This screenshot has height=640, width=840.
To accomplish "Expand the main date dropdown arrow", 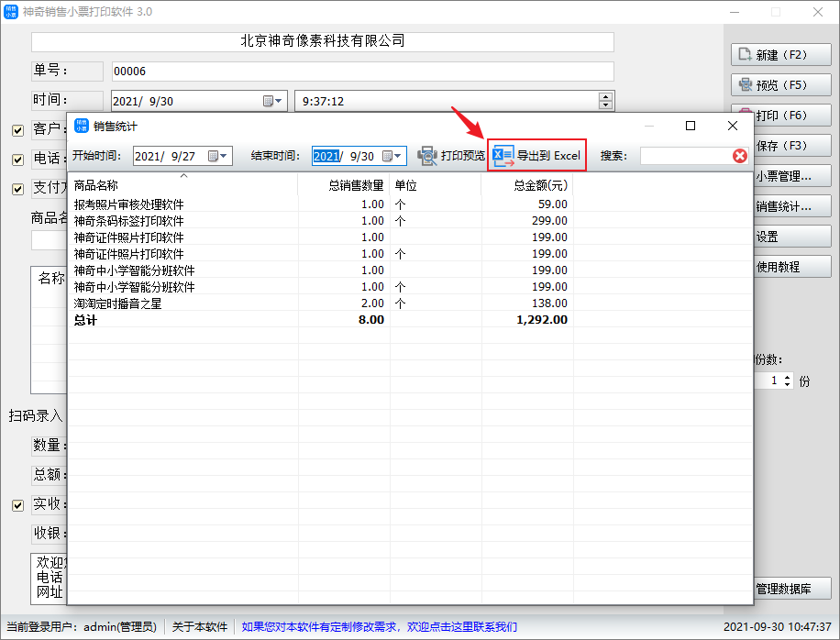I will coord(280,101).
